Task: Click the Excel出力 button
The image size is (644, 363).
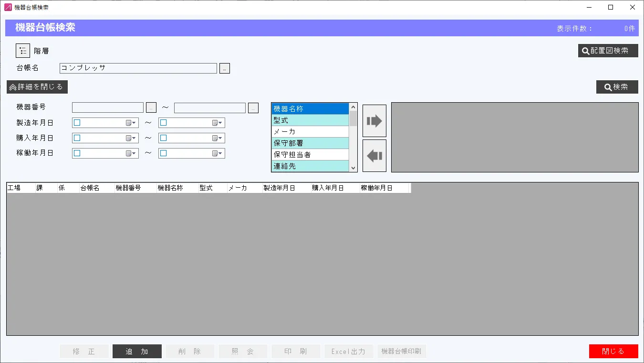Action: tap(349, 351)
